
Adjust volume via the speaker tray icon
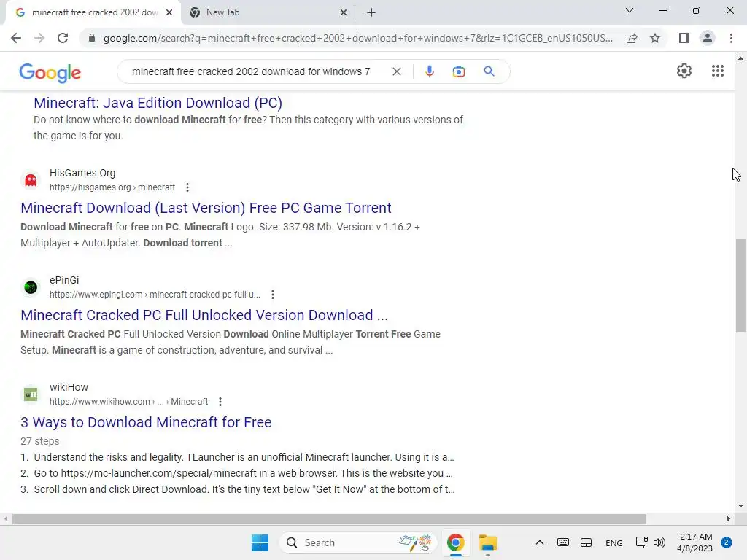(659, 542)
